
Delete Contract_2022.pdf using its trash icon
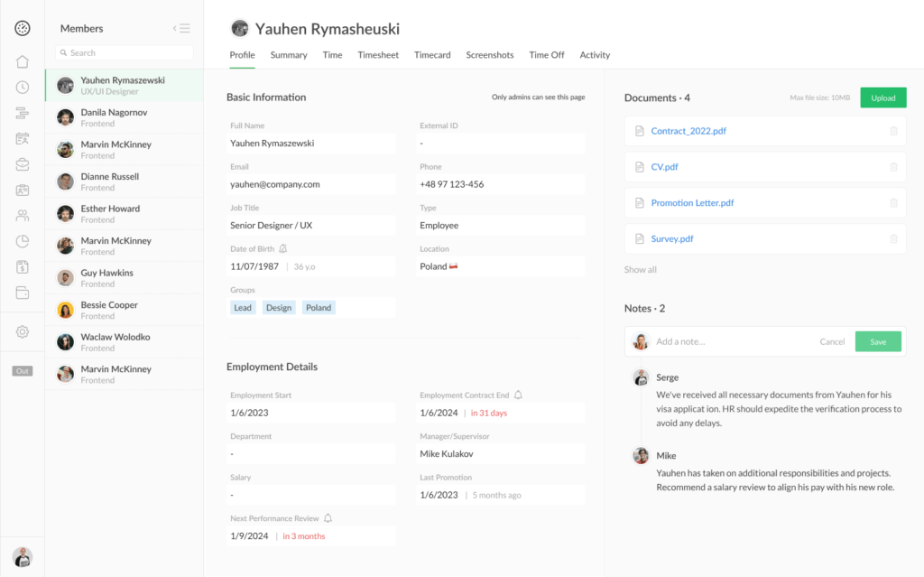tap(893, 131)
